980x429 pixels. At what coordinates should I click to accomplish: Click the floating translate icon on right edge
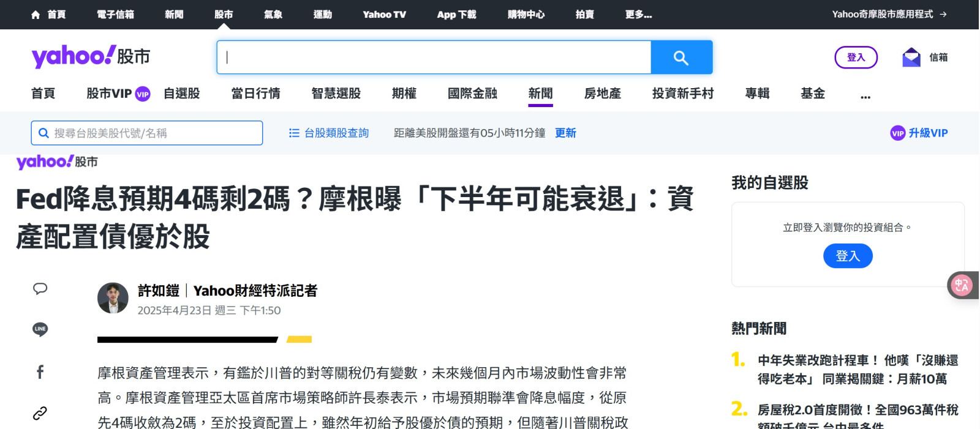pos(961,285)
